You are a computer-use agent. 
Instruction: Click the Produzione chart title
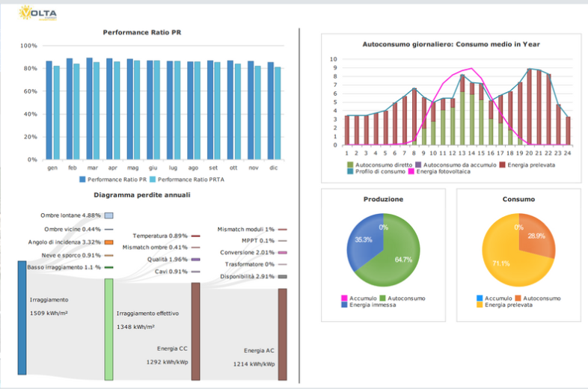[x=383, y=199]
